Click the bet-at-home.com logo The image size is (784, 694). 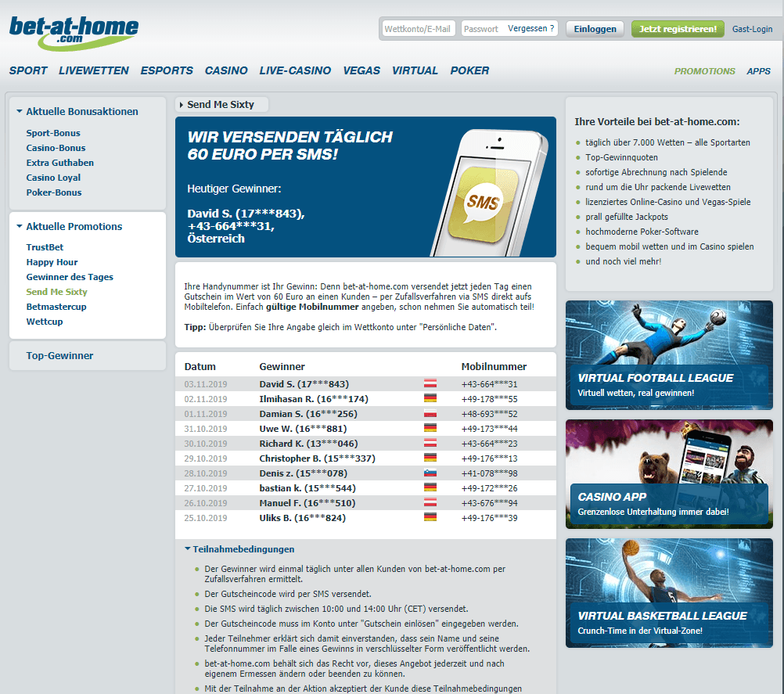point(74,33)
